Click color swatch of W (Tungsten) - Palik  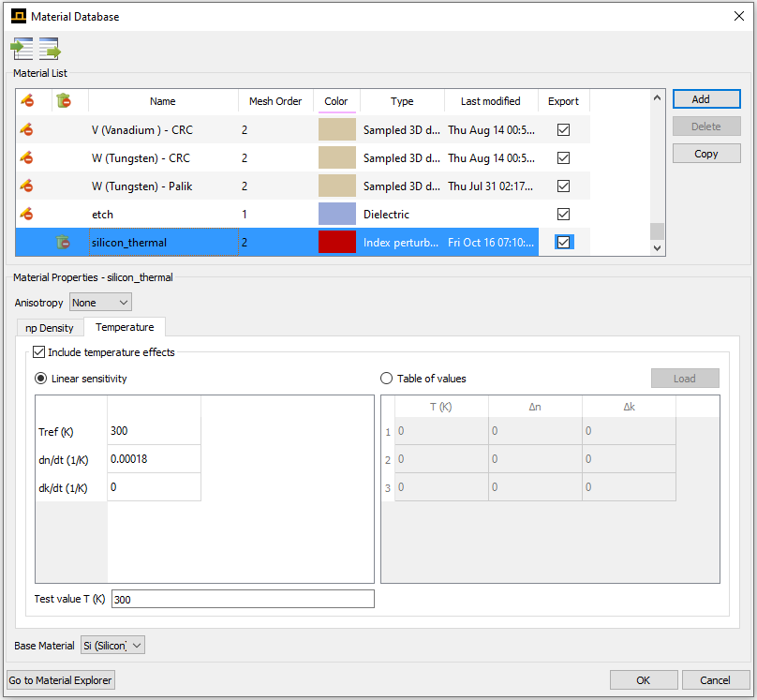pyautogui.click(x=337, y=186)
